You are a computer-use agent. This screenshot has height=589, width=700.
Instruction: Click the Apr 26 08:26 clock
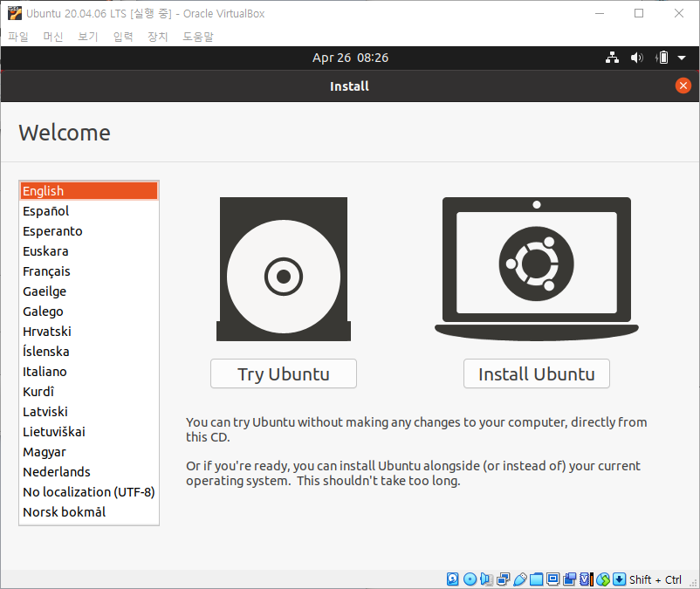click(351, 58)
